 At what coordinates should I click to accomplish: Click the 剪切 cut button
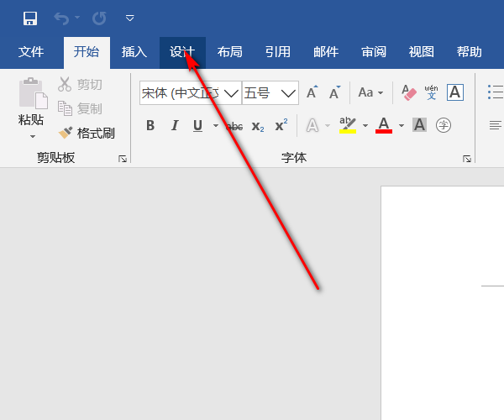click(80, 84)
